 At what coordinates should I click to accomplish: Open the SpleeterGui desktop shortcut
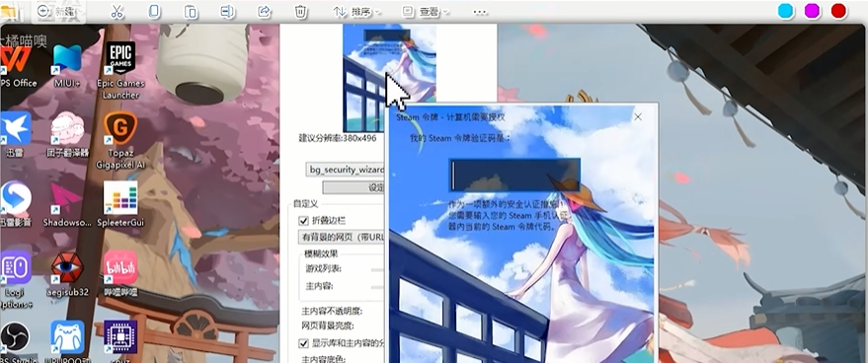[120, 204]
